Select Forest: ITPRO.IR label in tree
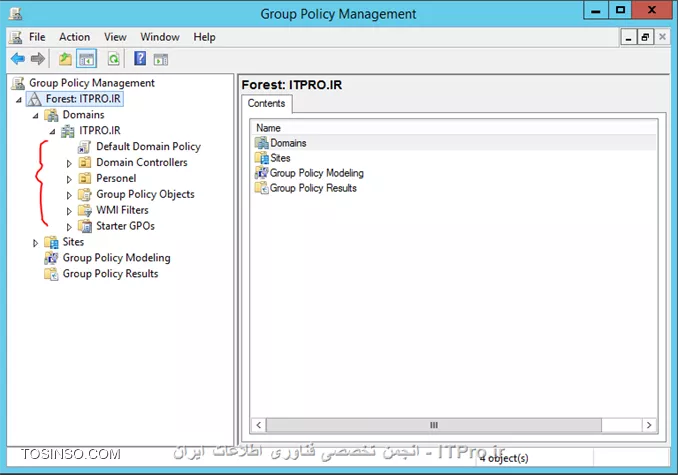Screen dimensions: 678x475 coord(83,99)
